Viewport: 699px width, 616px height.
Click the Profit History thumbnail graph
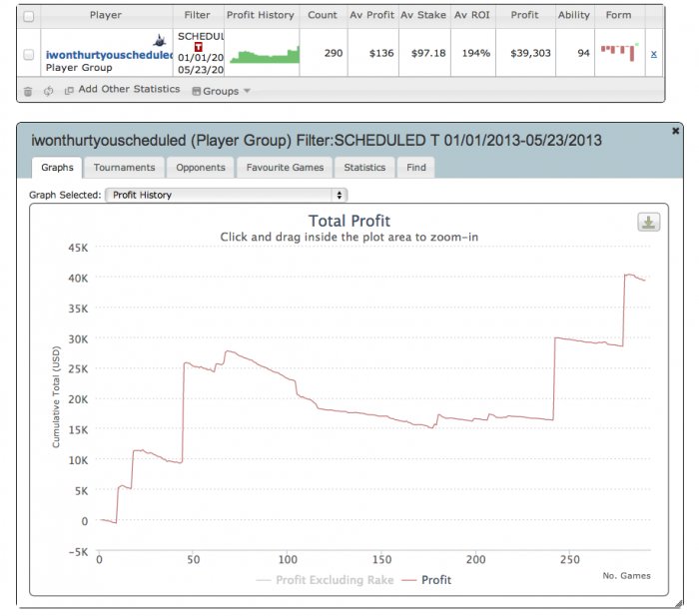[265, 54]
